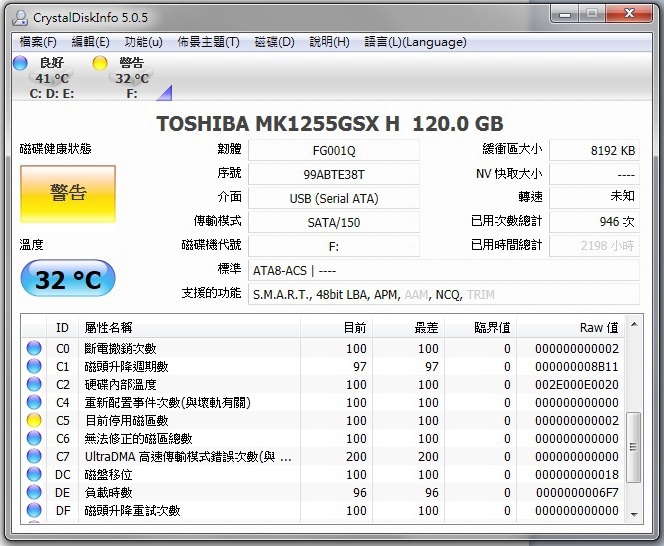Open the 編輯(E) menu

[91, 42]
